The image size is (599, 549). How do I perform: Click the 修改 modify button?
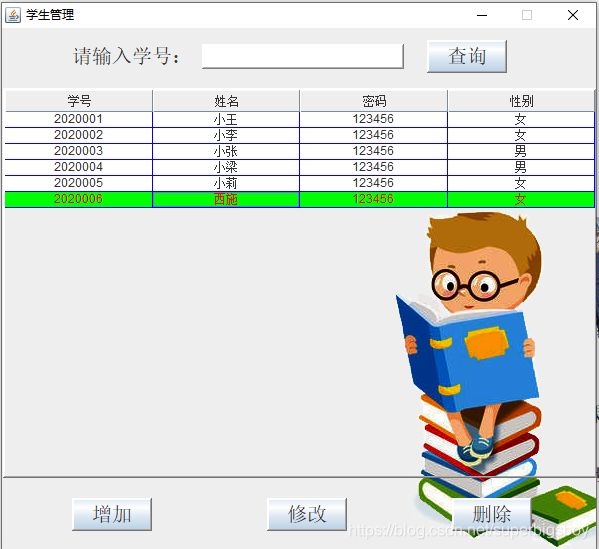coord(307,514)
